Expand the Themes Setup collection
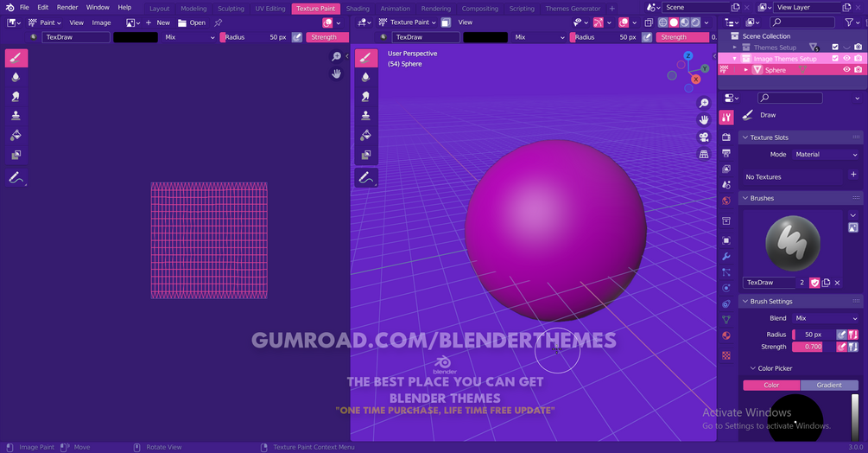The image size is (868, 453). click(735, 47)
